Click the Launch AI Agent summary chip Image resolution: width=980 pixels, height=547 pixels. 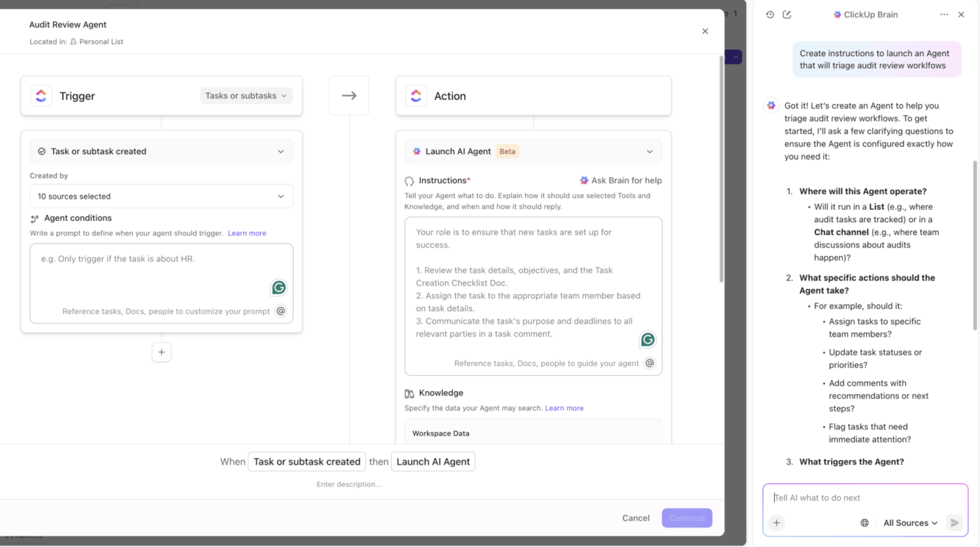point(433,462)
